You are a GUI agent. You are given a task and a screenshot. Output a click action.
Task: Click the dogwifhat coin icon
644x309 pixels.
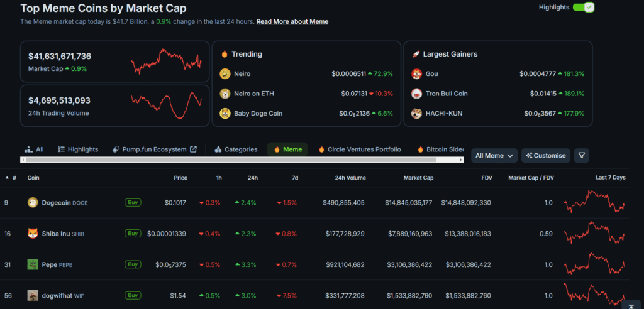pyautogui.click(x=33, y=295)
